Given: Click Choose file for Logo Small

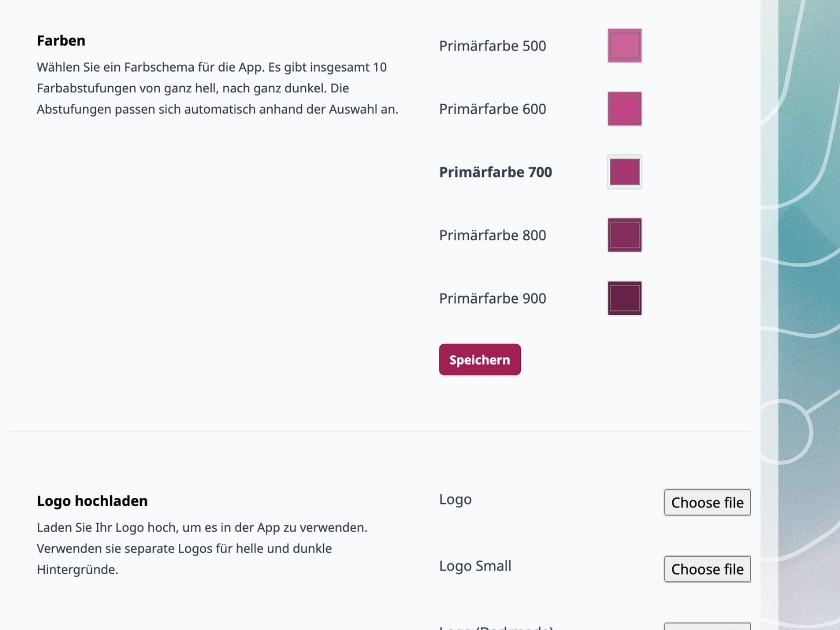Looking at the screenshot, I should pyautogui.click(x=707, y=569).
